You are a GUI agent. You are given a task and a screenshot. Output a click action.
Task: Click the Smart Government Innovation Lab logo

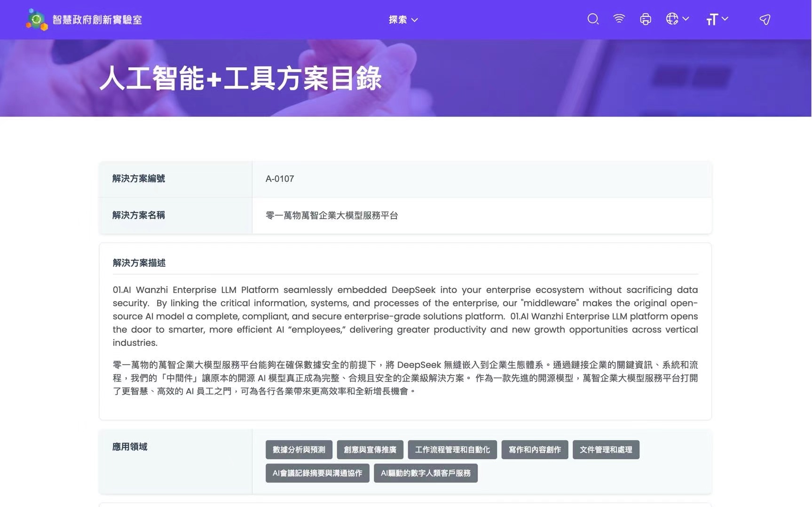(37, 19)
